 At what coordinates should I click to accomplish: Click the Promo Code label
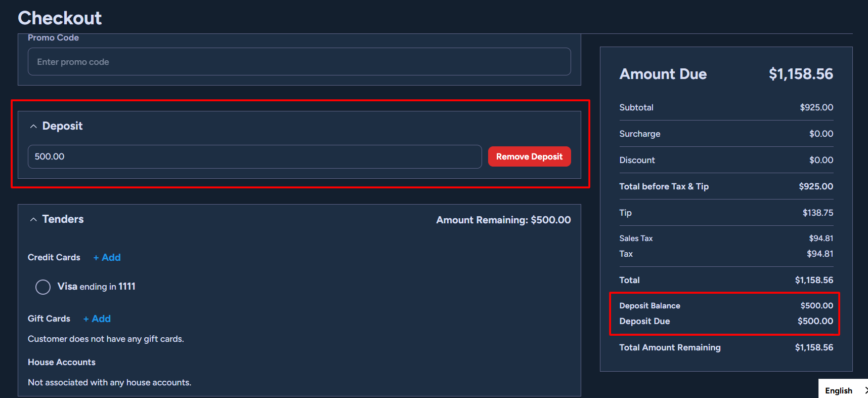click(53, 37)
